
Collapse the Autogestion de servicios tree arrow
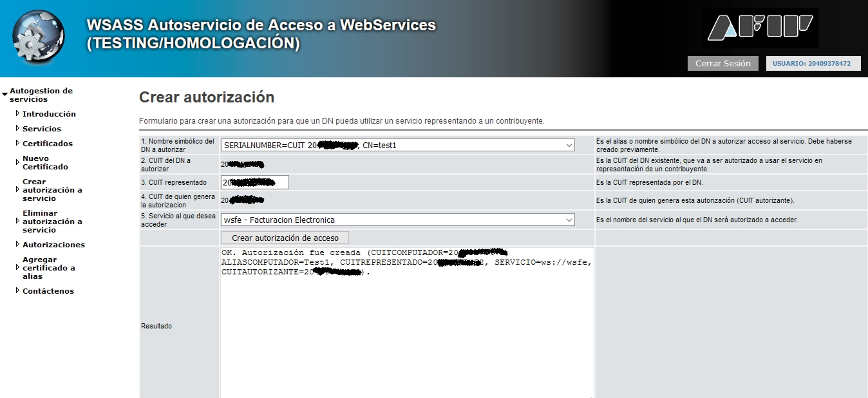(x=5, y=95)
